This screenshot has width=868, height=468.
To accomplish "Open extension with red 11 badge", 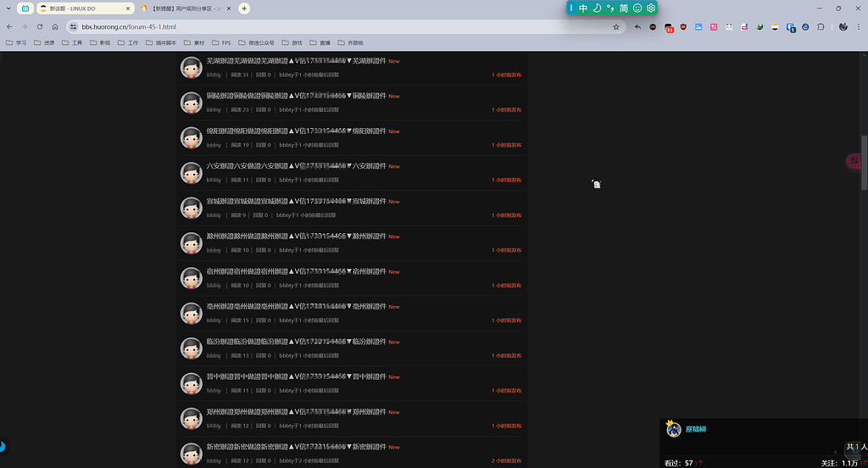I will [x=669, y=27].
